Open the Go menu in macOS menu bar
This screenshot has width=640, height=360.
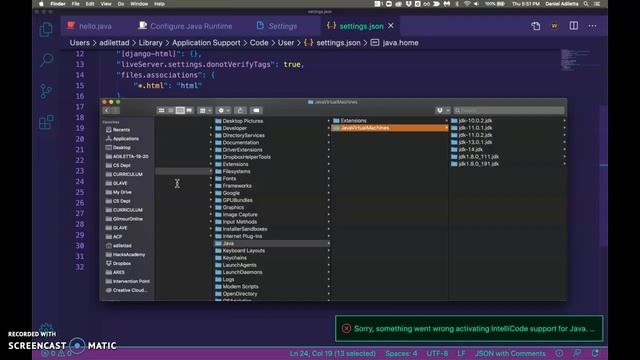tap(121, 4)
